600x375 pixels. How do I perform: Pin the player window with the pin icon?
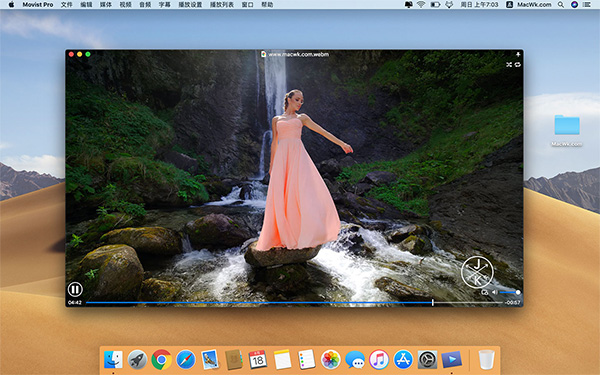click(518, 54)
